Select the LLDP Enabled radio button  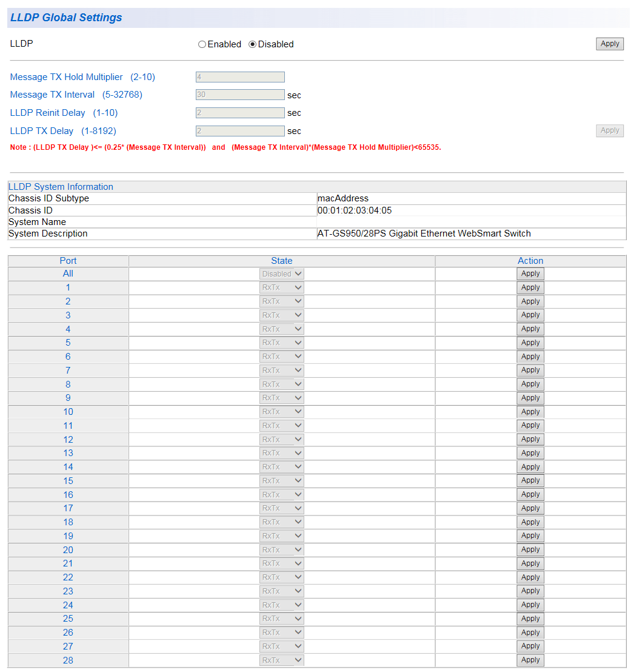(x=202, y=44)
